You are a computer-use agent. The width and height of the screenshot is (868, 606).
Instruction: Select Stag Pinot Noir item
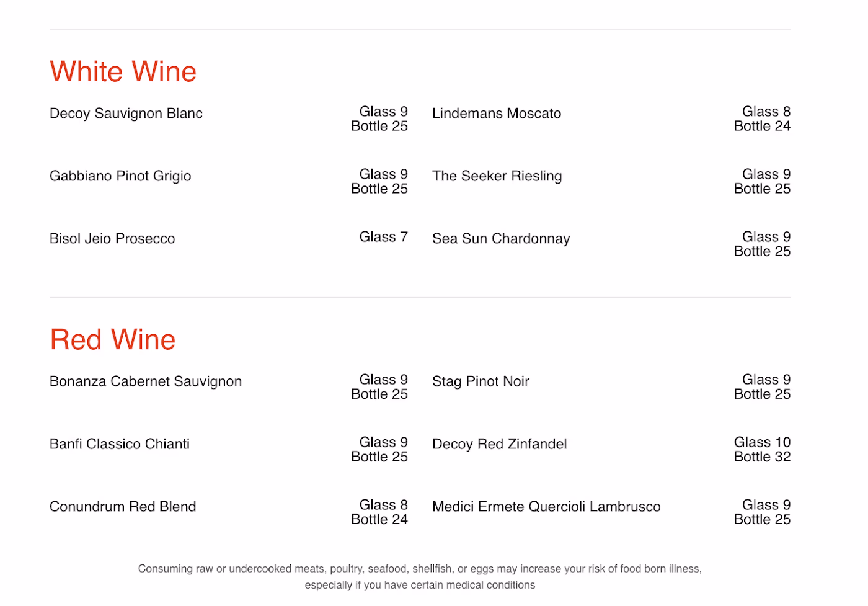point(480,381)
